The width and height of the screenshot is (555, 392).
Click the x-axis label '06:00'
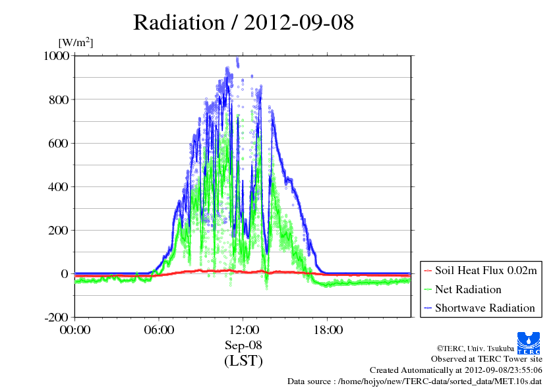tap(159, 330)
